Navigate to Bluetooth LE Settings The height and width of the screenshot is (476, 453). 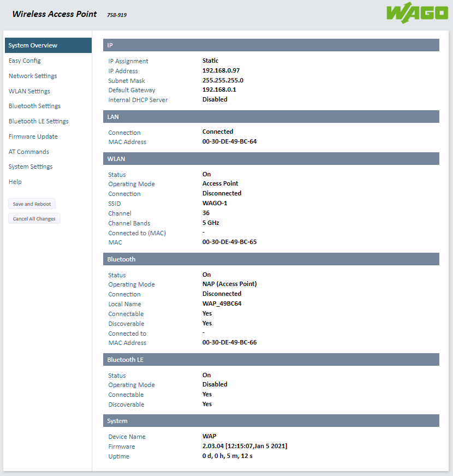[39, 121]
